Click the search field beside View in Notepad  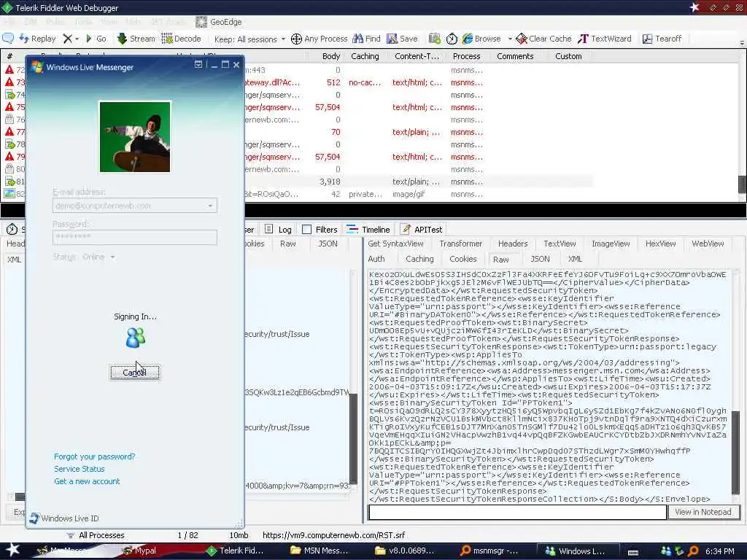point(517,513)
